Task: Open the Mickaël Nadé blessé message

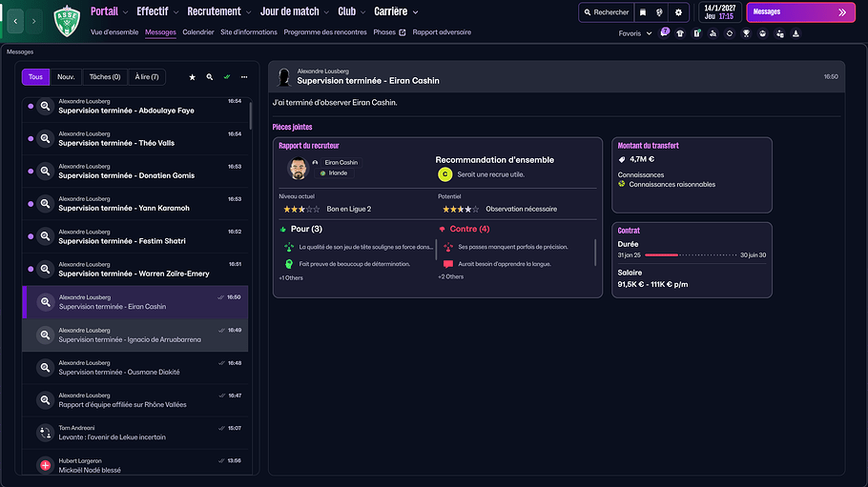Action: point(134,465)
